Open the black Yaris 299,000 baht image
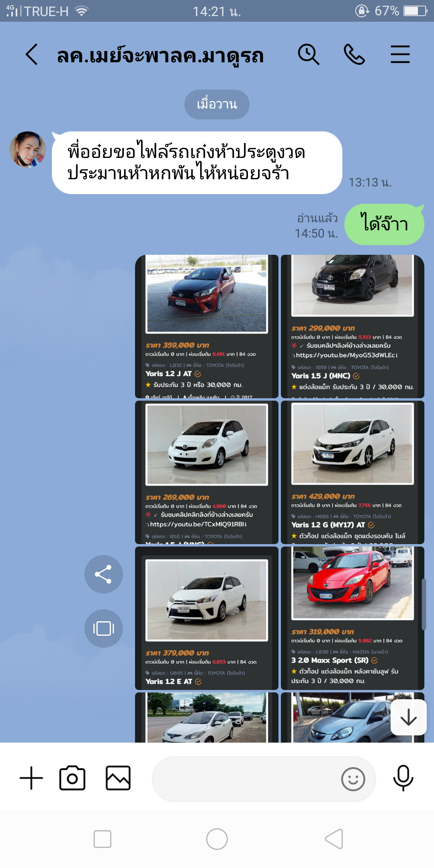 pyautogui.click(x=352, y=326)
